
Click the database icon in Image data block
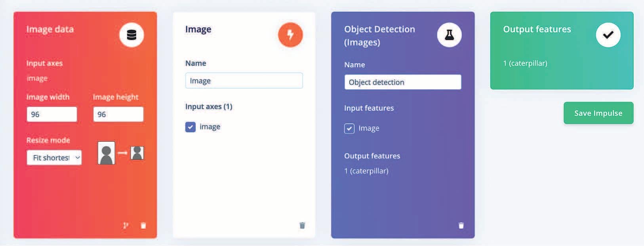click(x=131, y=35)
